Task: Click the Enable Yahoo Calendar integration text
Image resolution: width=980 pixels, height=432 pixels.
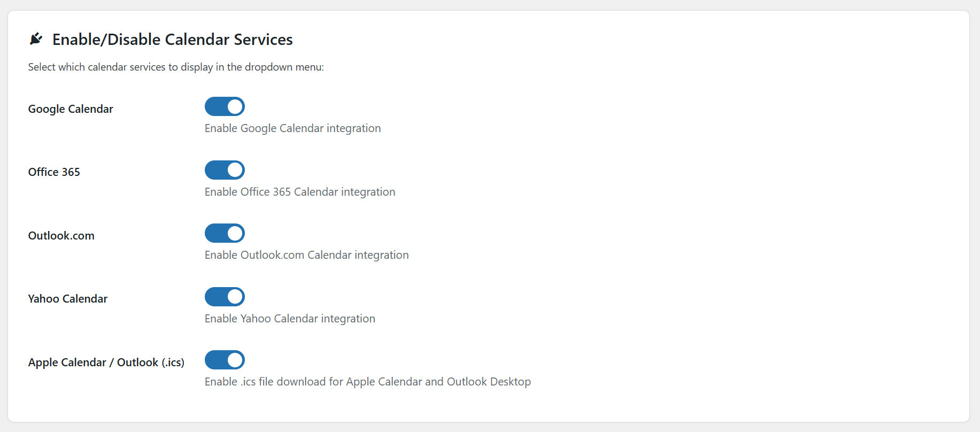Action: [x=290, y=318]
